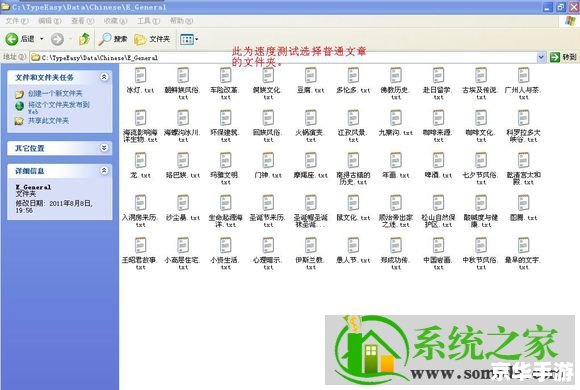Select the 伊斯兰教.txt file

tap(311, 254)
